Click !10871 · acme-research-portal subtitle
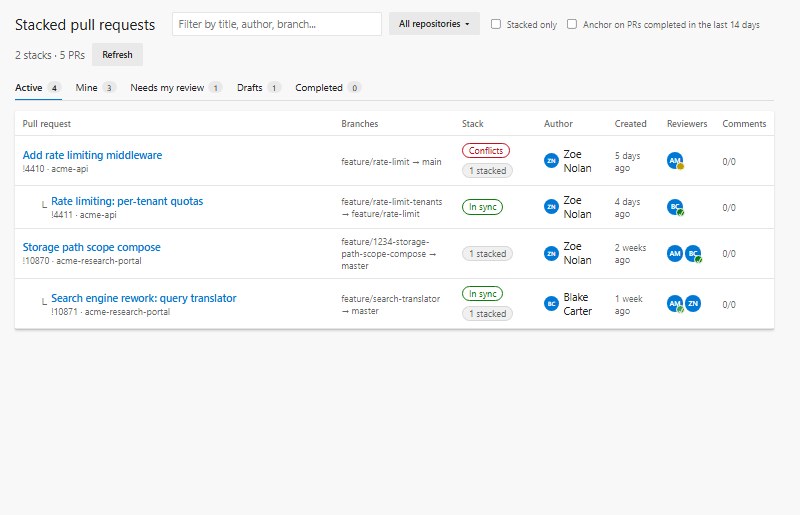The height and width of the screenshot is (515, 800). (x=111, y=312)
